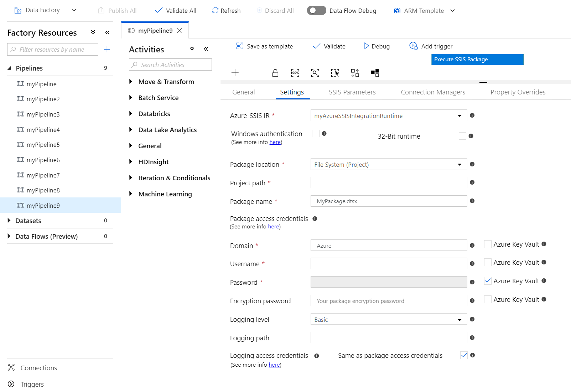Click zoom to fit 100% icon
571x392 pixels.
click(295, 73)
